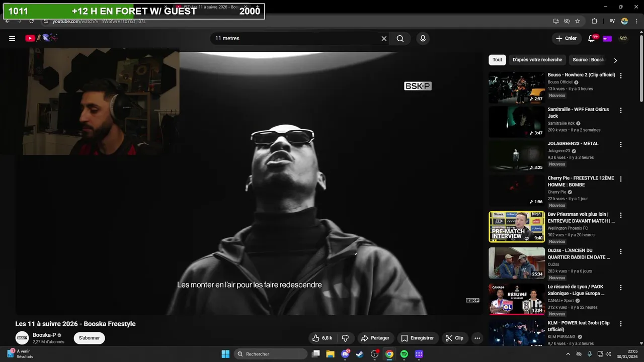Reload the page in Chrome
Image resolution: width=644 pixels, height=362 pixels.
pos(31,21)
